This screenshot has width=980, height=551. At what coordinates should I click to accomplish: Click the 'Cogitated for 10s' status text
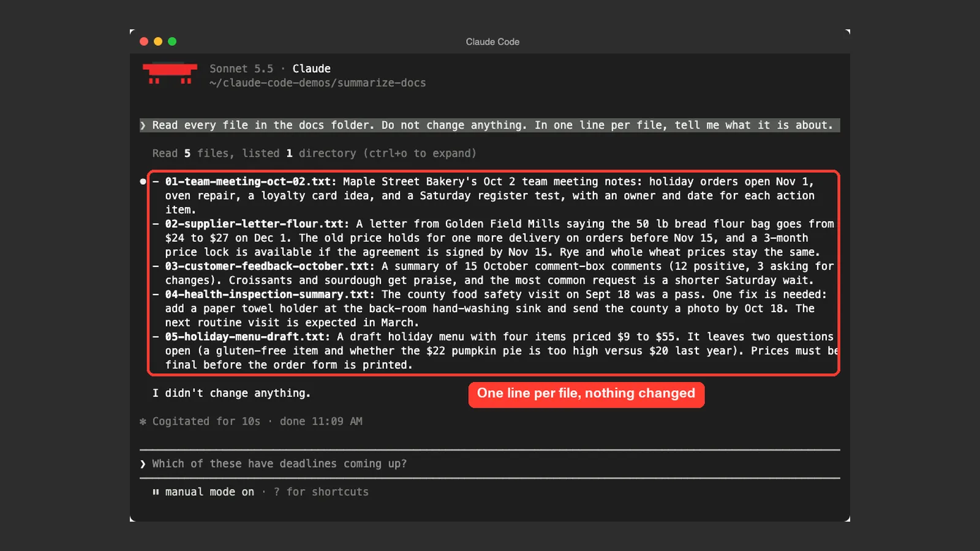tap(206, 421)
